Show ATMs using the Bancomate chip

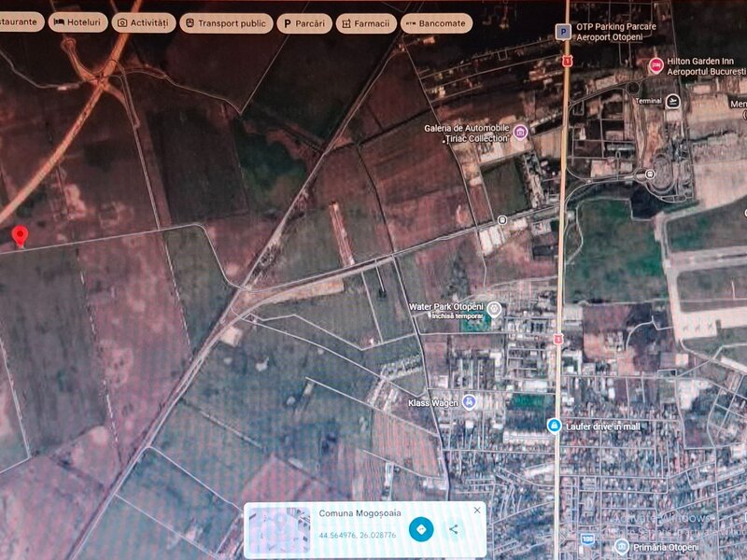436,23
